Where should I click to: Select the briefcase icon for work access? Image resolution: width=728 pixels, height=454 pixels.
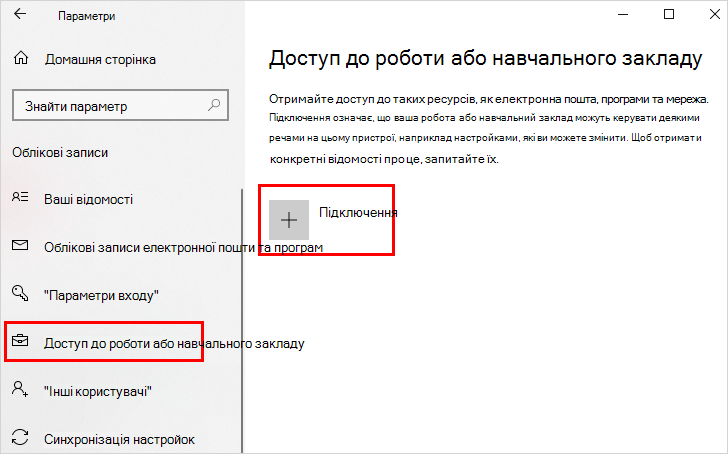20,341
